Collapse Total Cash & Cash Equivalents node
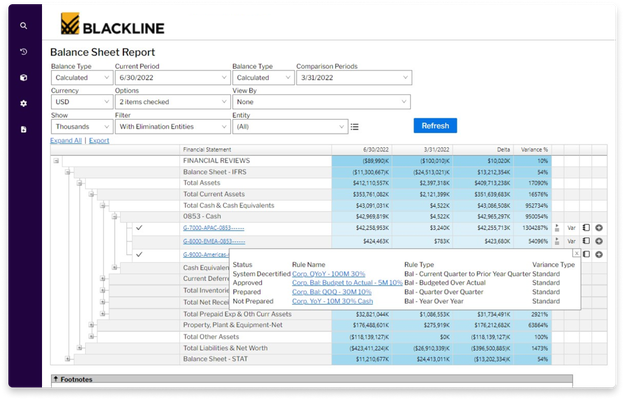This screenshot has height=400, width=624. tap(103, 205)
